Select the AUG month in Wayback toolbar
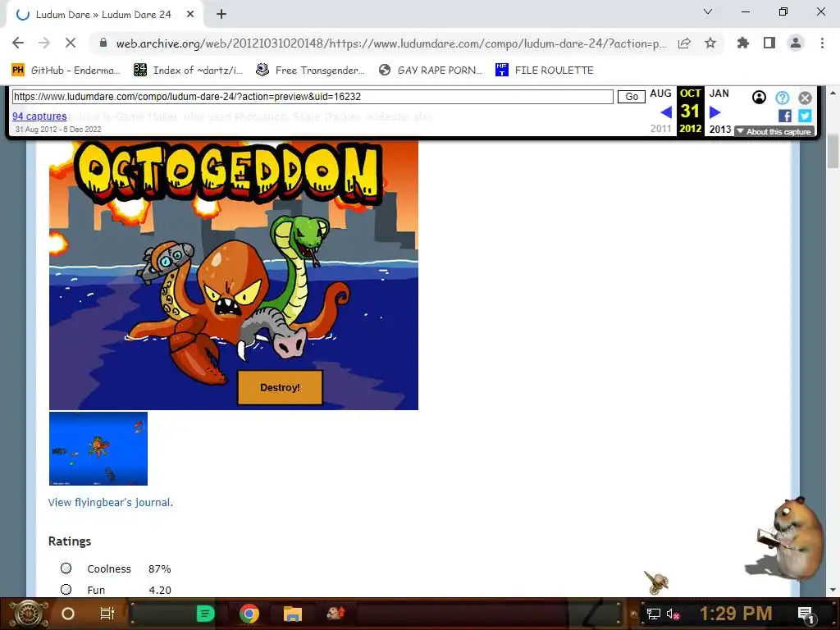Viewport: 840px width, 630px height. pyautogui.click(x=660, y=94)
